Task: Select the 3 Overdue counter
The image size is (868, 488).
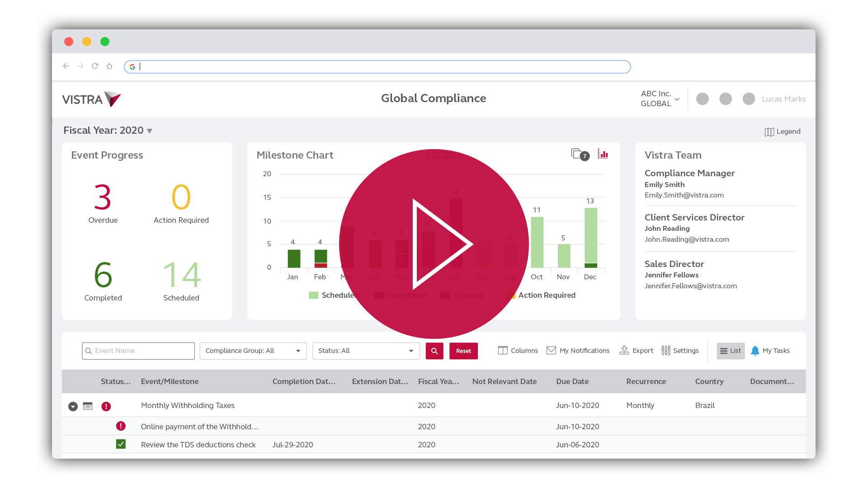Action: [103, 203]
